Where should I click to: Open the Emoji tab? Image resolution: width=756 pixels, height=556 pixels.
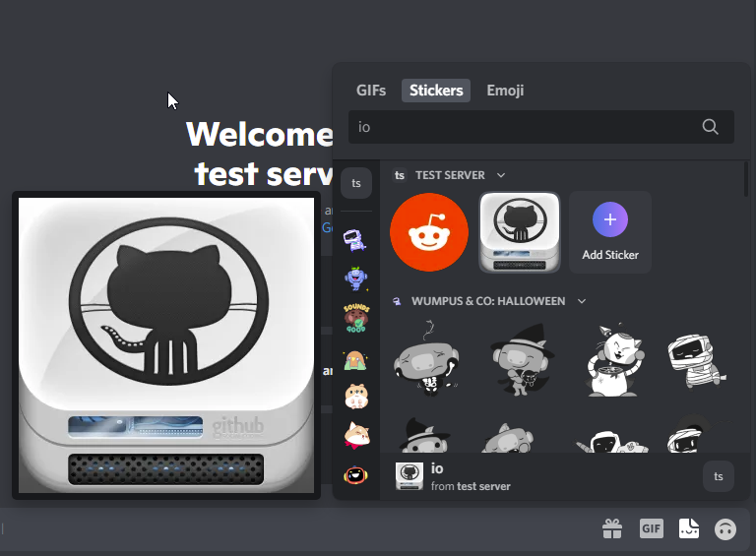pos(505,91)
